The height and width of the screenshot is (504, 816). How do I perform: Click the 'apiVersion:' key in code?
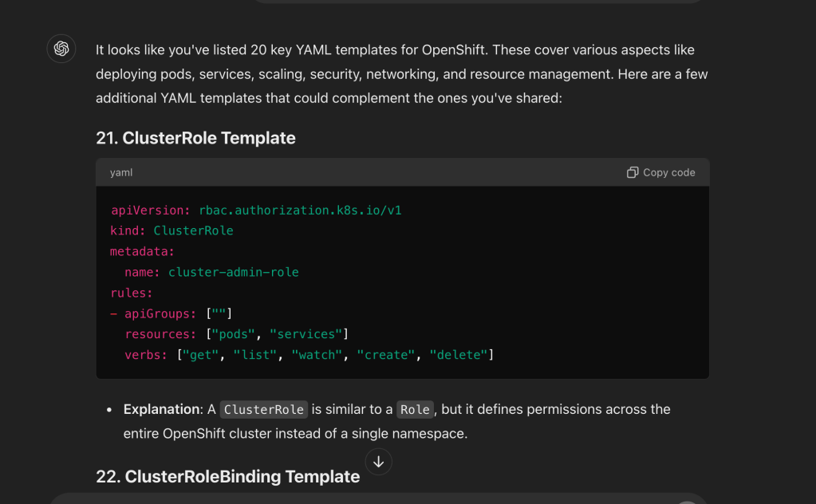pos(151,210)
